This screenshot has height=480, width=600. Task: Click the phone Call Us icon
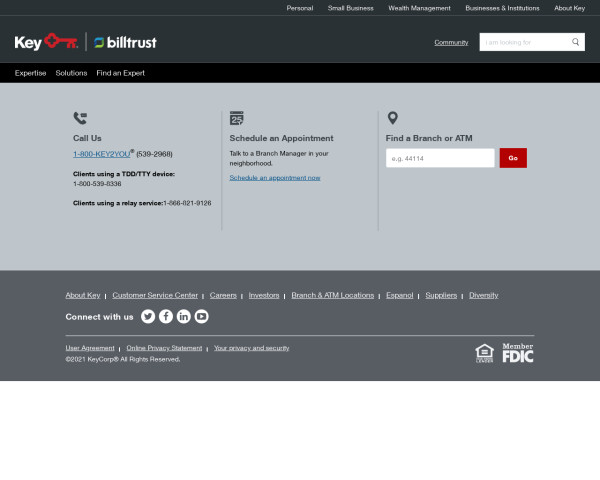tap(80, 118)
